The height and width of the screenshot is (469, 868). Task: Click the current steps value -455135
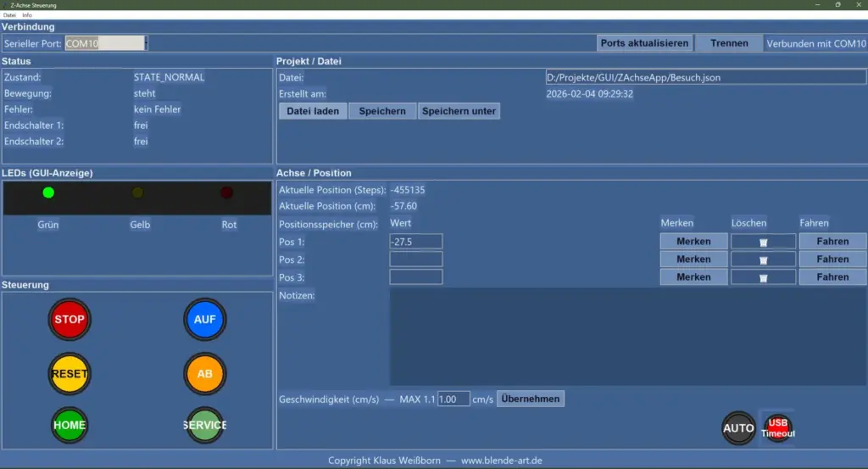tap(408, 190)
